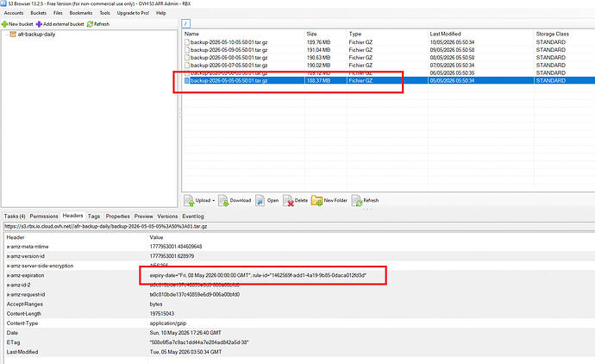The image size is (595, 364).
Task: Sort files by Name column header
Action: coord(191,34)
